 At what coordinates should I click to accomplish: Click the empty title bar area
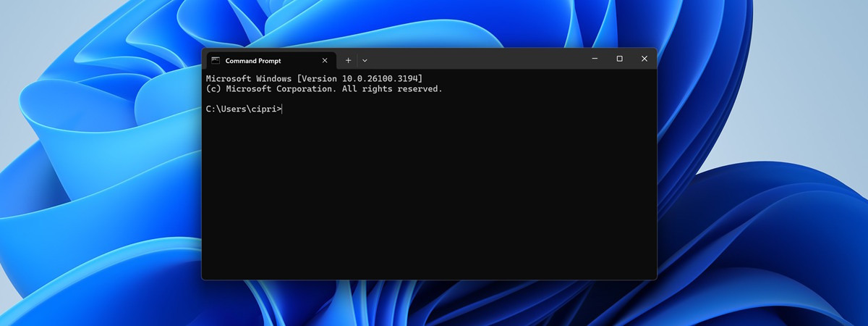click(477, 59)
